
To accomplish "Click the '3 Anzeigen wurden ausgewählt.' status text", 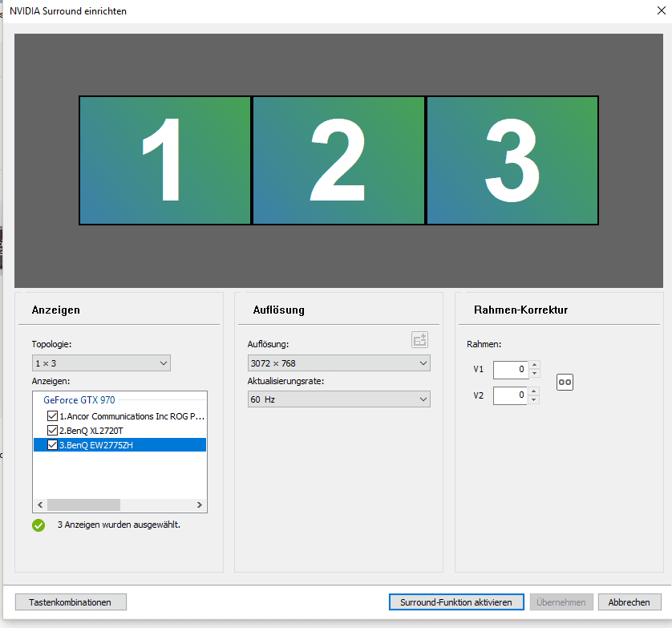I will [119, 525].
